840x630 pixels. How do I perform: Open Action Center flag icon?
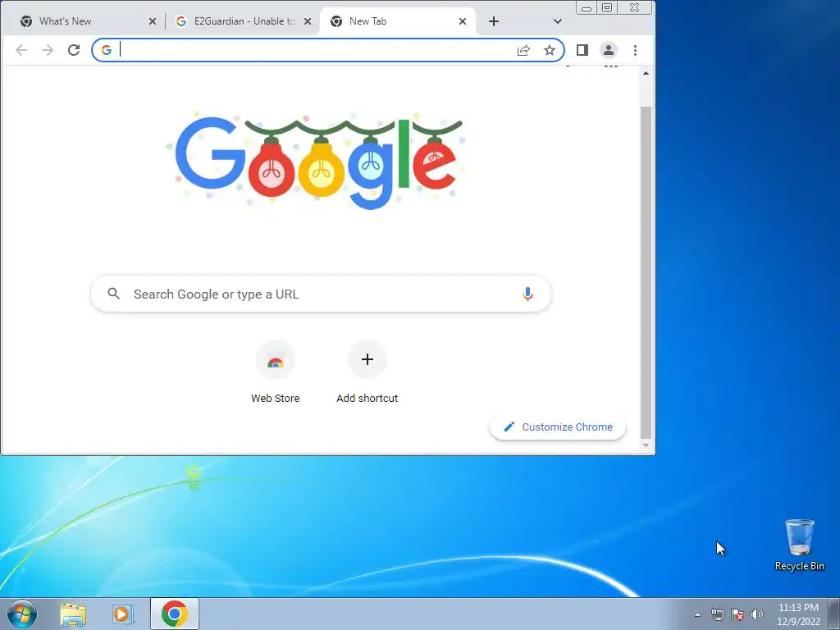(x=737, y=614)
